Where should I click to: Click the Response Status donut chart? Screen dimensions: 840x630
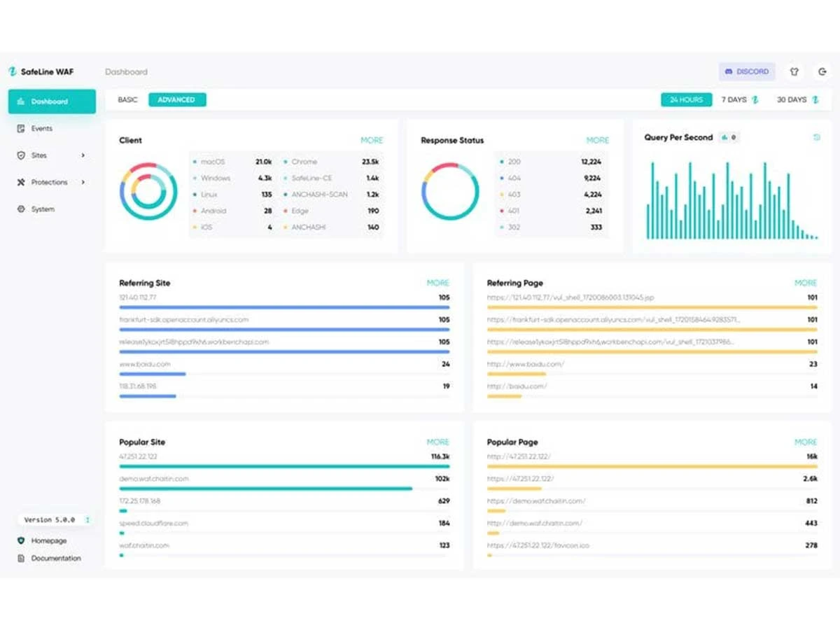click(450, 192)
